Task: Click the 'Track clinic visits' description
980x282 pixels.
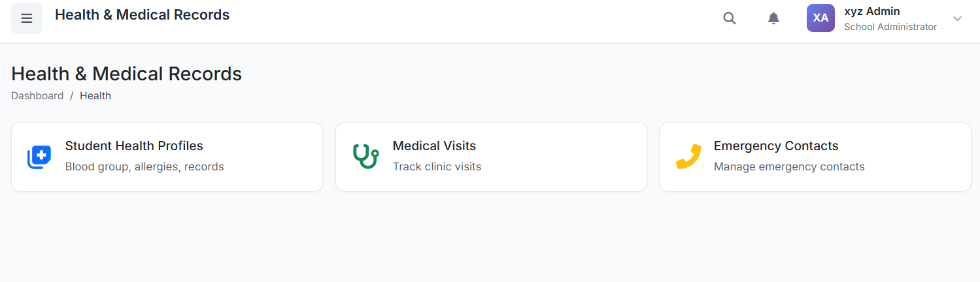Action: click(x=437, y=167)
